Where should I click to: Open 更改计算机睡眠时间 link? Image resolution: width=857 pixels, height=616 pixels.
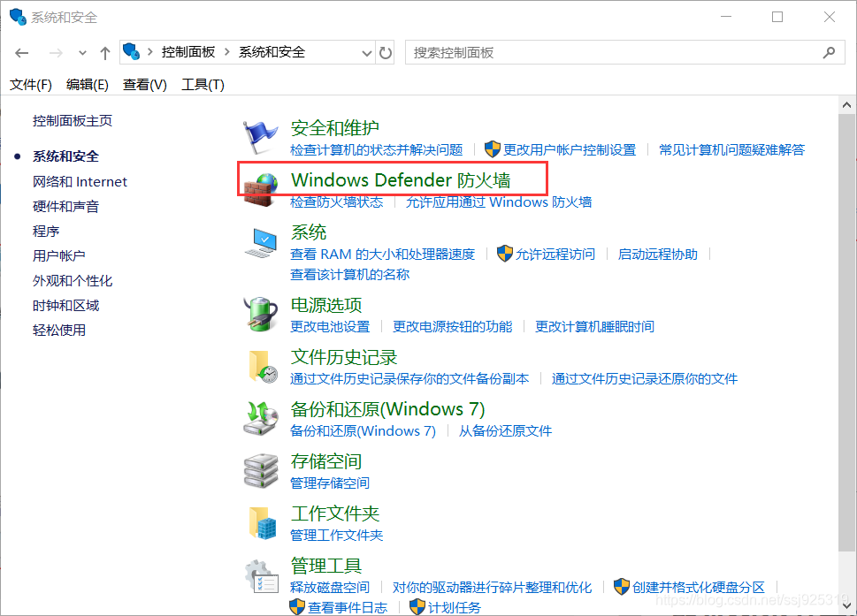pyautogui.click(x=594, y=327)
